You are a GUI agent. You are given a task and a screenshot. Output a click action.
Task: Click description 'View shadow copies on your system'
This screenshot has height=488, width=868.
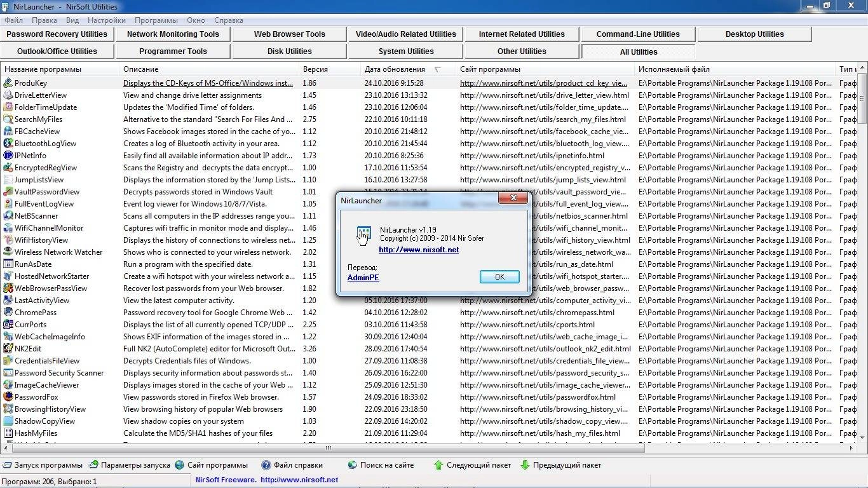(184, 421)
